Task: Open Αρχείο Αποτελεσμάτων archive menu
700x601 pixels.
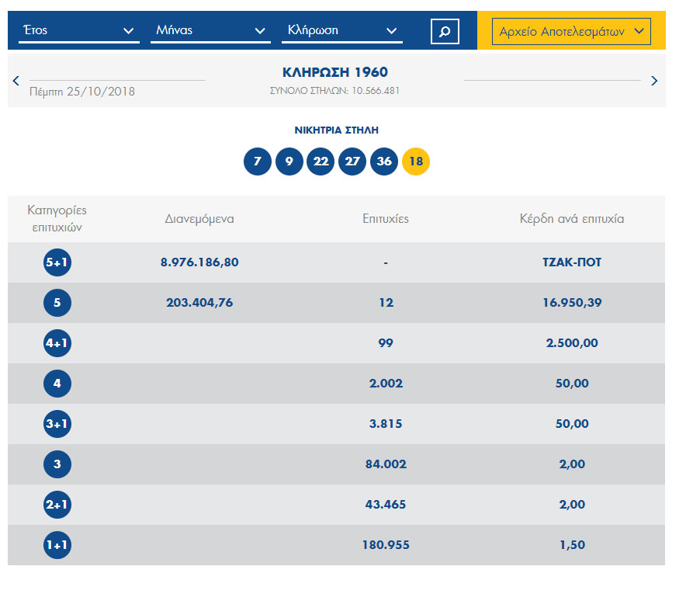Action: tap(571, 32)
